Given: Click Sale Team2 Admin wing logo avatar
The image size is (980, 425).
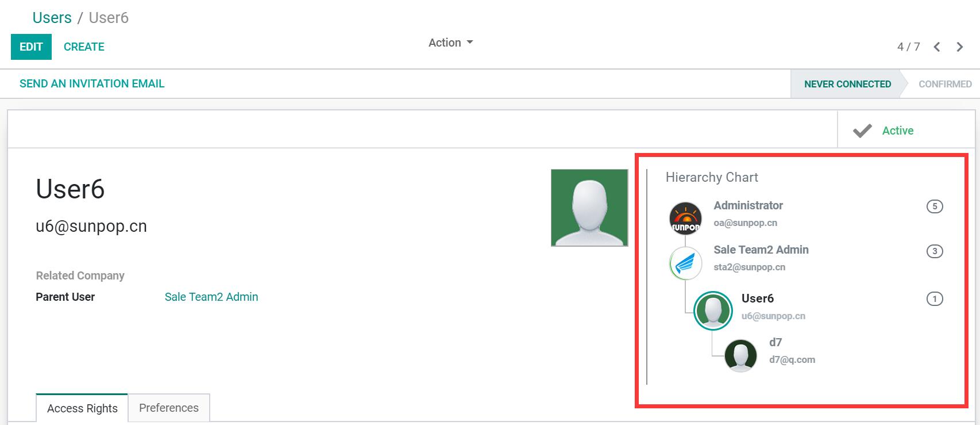Looking at the screenshot, I should click(685, 263).
